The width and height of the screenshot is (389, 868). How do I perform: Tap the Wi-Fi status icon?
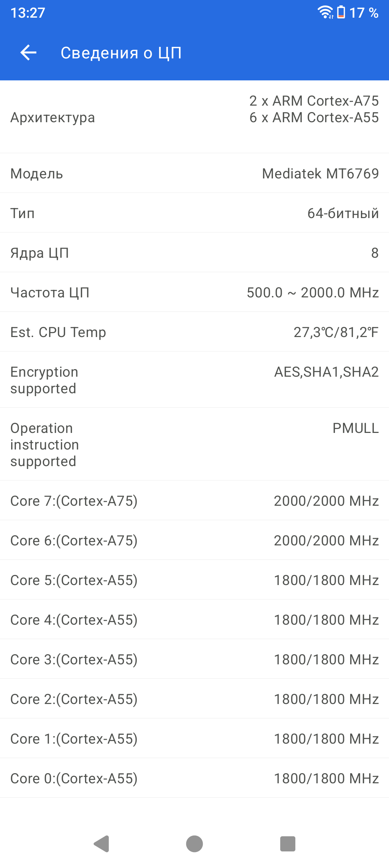pyautogui.click(x=325, y=13)
